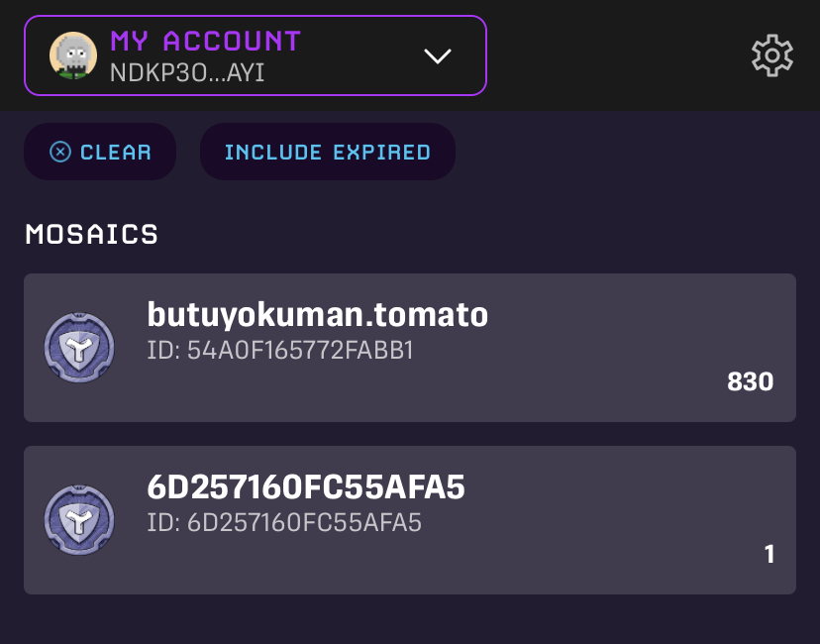Click the account avatar picture
Screen dimensions: 820x644
[73, 55]
